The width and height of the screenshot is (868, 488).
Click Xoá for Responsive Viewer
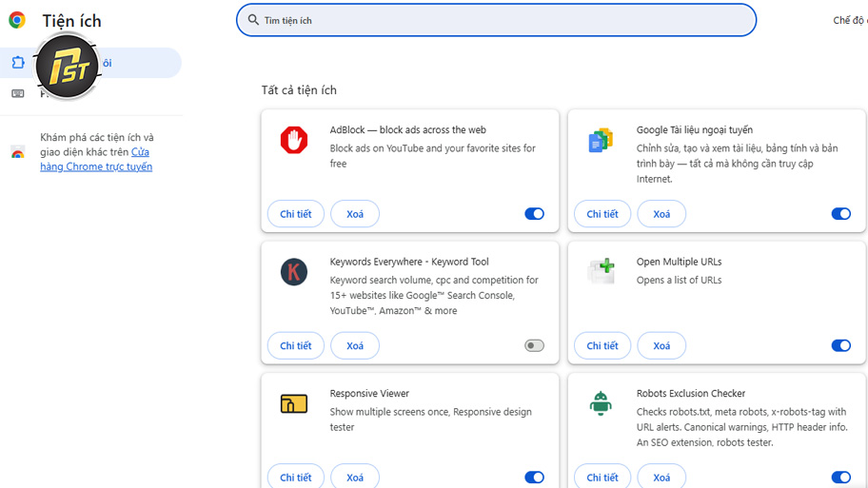[355, 476]
